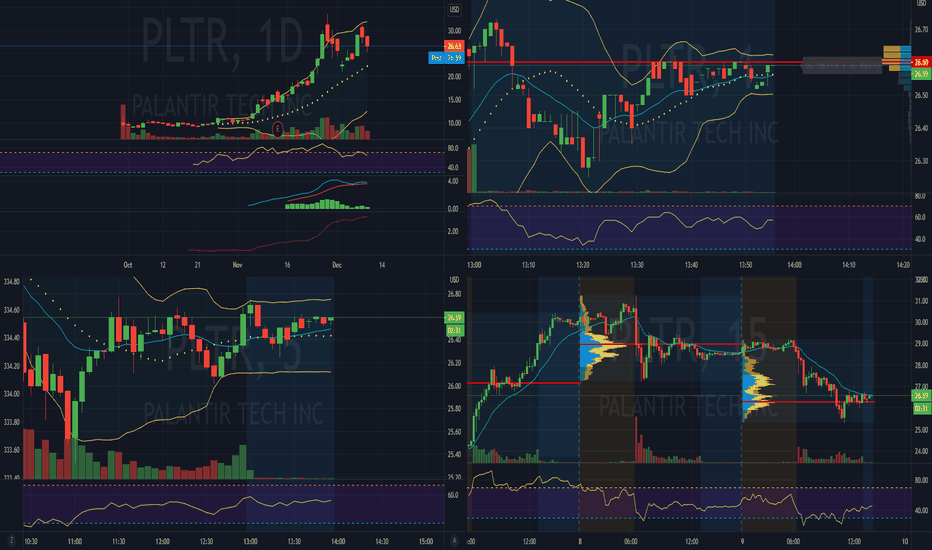
Task: Click the 13:40 time label
Action: pyautogui.click(x=691, y=265)
